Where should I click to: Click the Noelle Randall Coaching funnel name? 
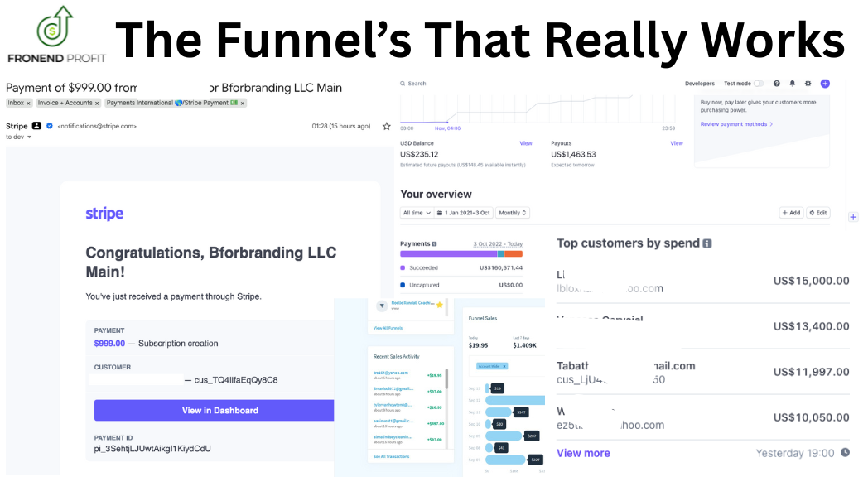[x=412, y=303]
